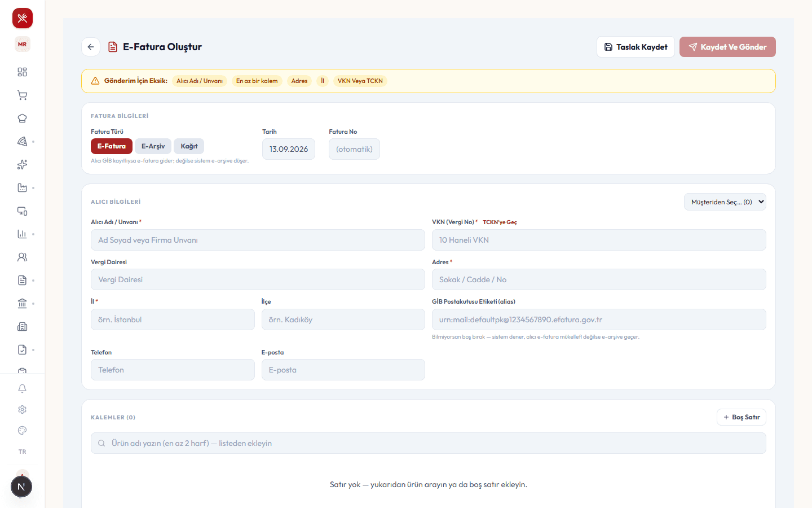Focus the İl input field
Screen dimensions: 812x508
173,319
